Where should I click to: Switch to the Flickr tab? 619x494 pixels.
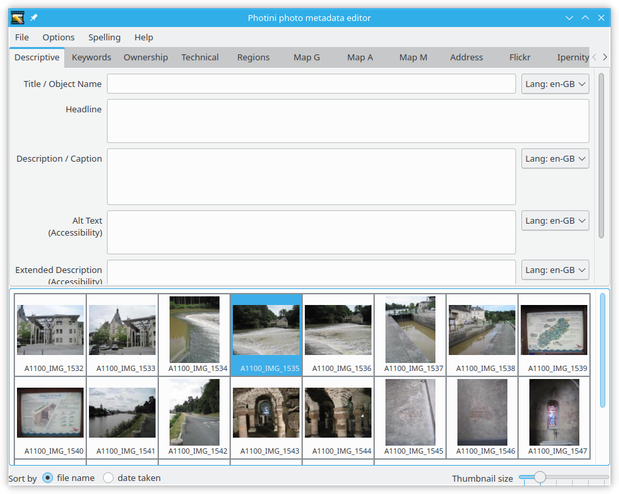pyautogui.click(x=520, y=58)
